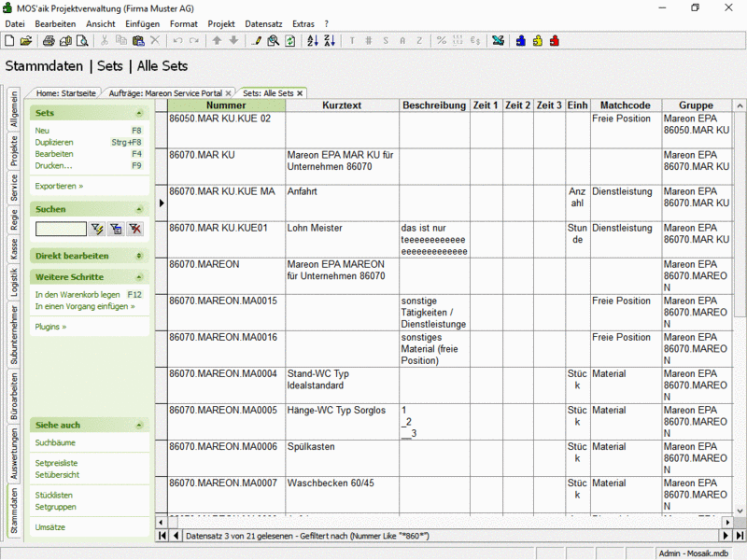Screen dimensions: 747x560
Task: Jump to the last record navigation button
Action: tap(740, 536)
